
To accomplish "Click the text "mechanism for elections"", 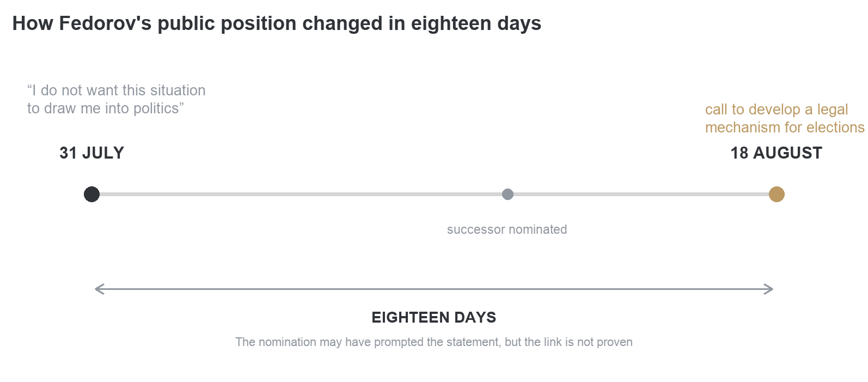I will (x=785, y=128).
